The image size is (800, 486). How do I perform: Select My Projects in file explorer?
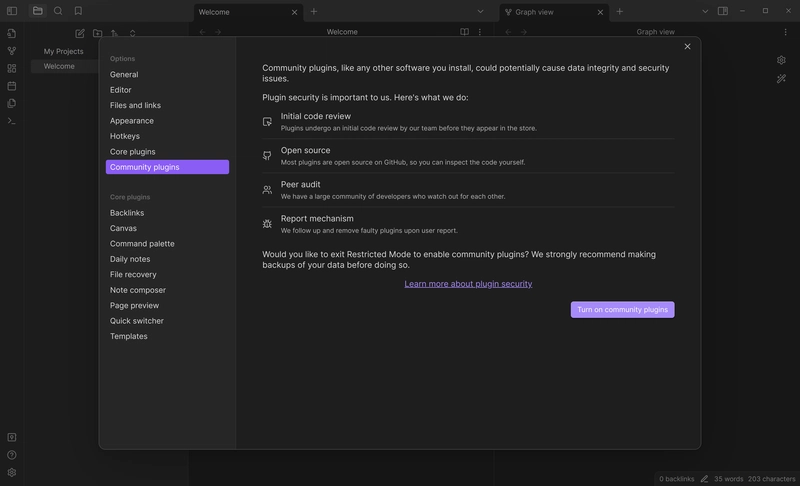coord(64,51)
